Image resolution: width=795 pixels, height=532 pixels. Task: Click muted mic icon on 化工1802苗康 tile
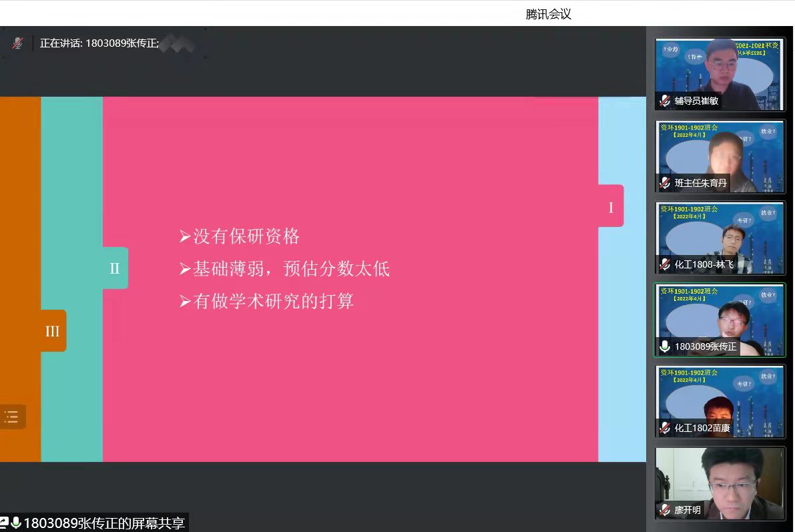coord(664,428)
